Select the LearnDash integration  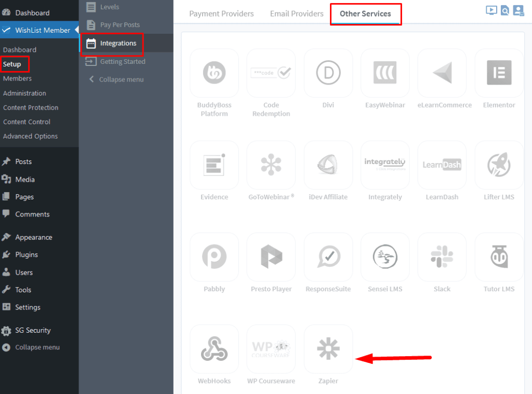(442, 165)
